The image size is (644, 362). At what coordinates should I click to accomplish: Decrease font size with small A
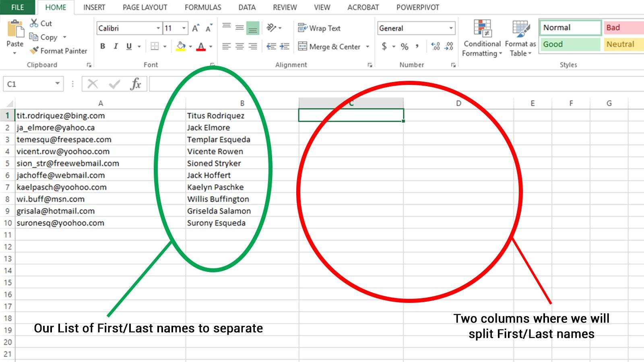pyautogui.click(x=208, y=28)
